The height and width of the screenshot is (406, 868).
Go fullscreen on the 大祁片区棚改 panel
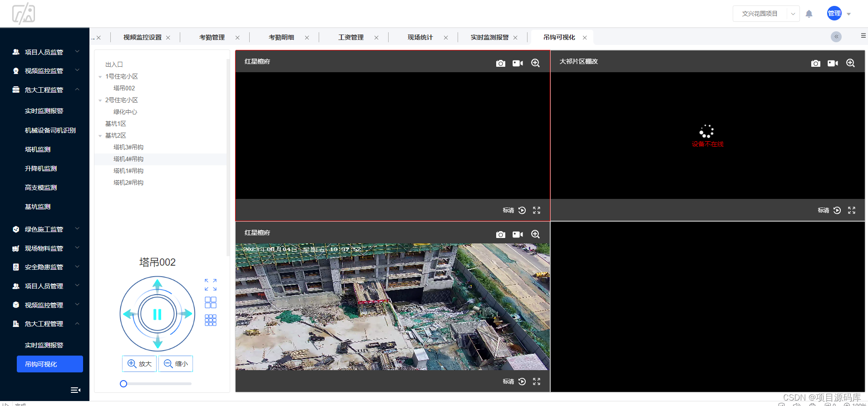(x=852, y=210)
